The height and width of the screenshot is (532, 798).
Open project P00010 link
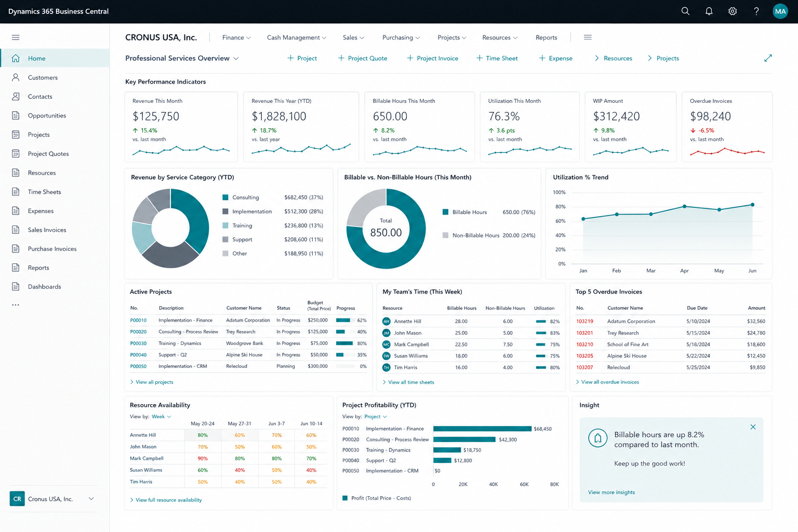click(138, 321)
